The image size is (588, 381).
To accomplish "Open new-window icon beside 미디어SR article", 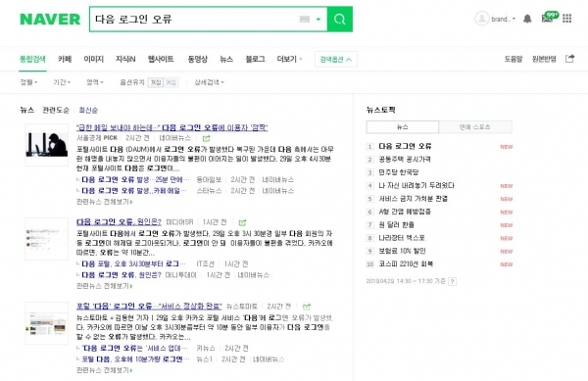I will point(242,222).
